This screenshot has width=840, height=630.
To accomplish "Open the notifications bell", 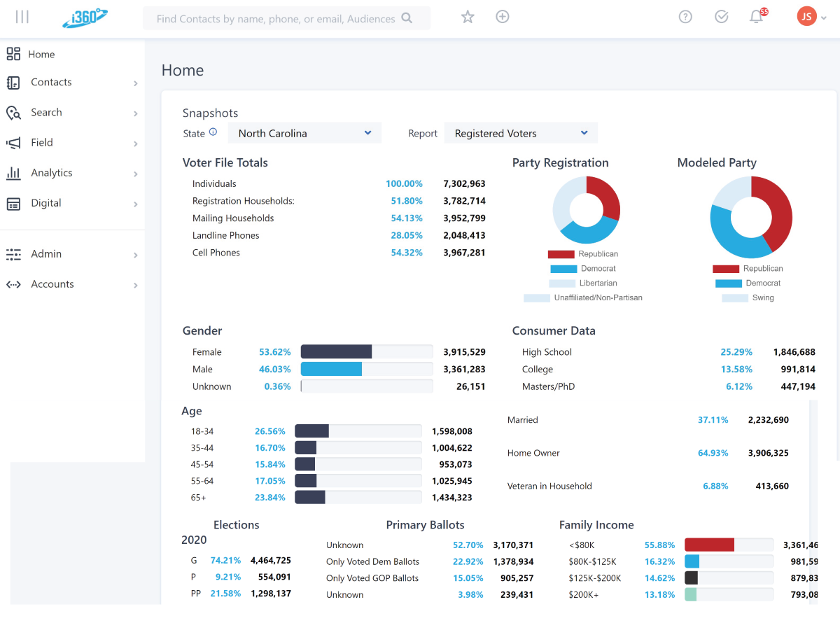I will coord(756,17).
